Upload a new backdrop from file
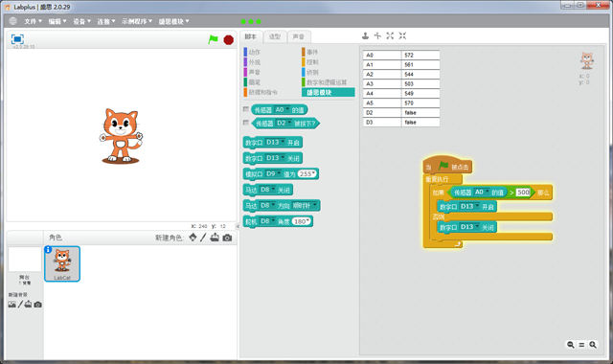Screen dimensions: 613x364 28,305
